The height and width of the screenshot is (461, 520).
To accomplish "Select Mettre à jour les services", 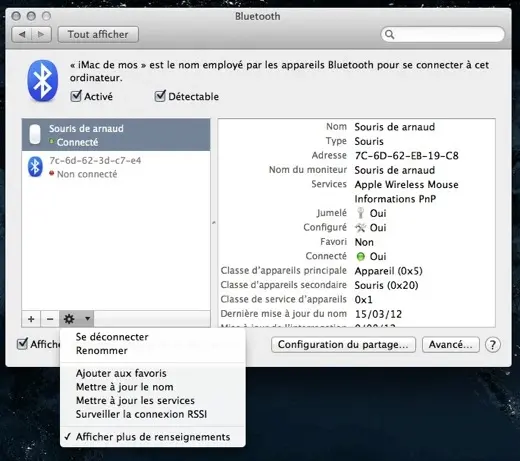I will coord(135,400).
